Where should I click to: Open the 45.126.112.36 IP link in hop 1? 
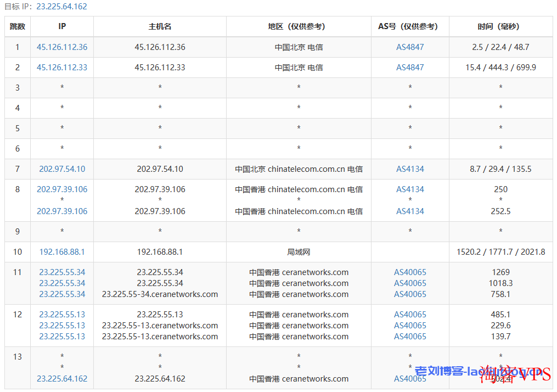[x=62, y=47]
